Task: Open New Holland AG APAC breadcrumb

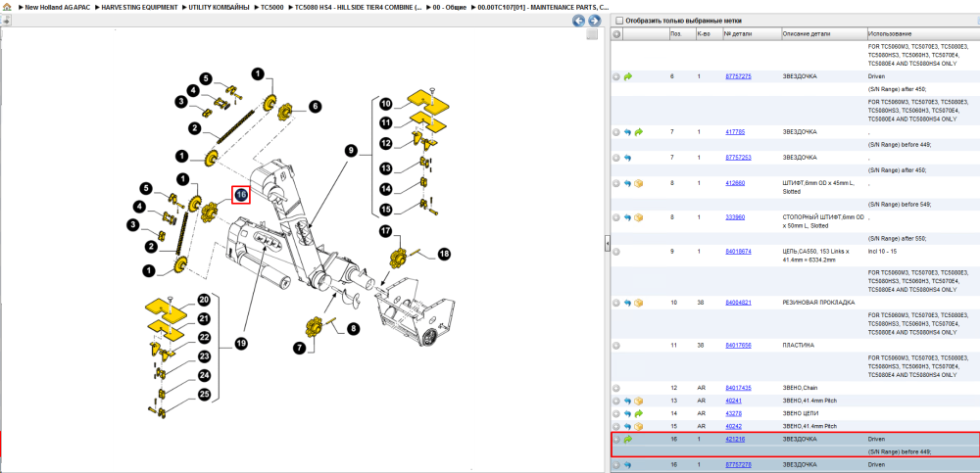Action: (56, 7)
